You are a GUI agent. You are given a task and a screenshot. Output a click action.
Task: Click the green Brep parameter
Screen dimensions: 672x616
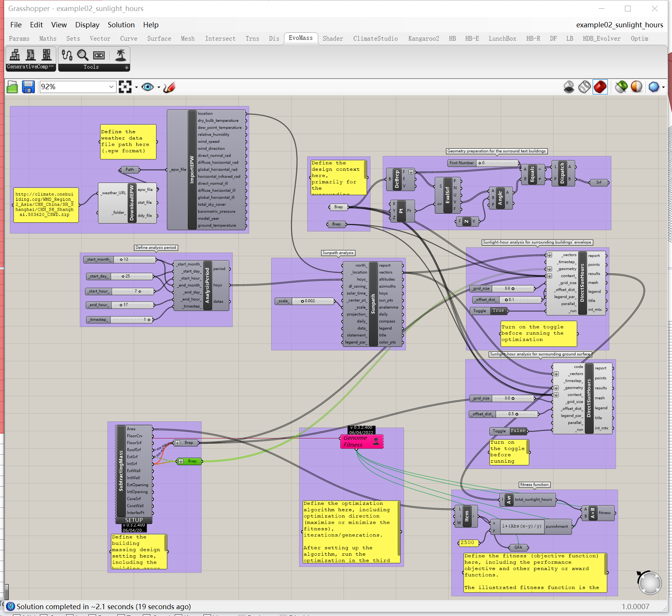190,461
